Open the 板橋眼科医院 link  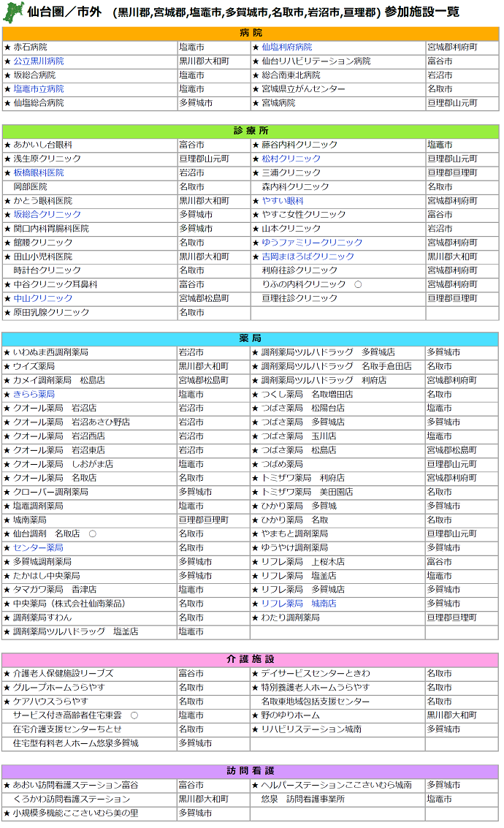pyautogui.click(x=39, y=172)
